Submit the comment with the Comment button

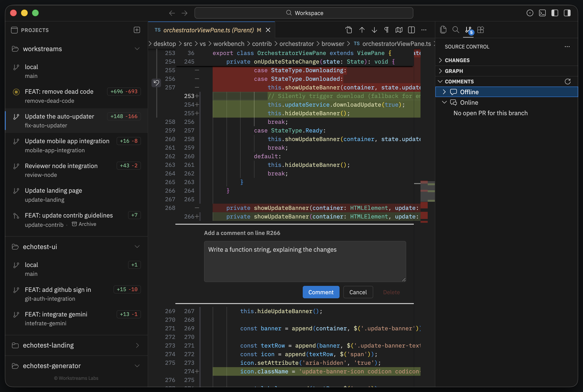coord(321,292)
